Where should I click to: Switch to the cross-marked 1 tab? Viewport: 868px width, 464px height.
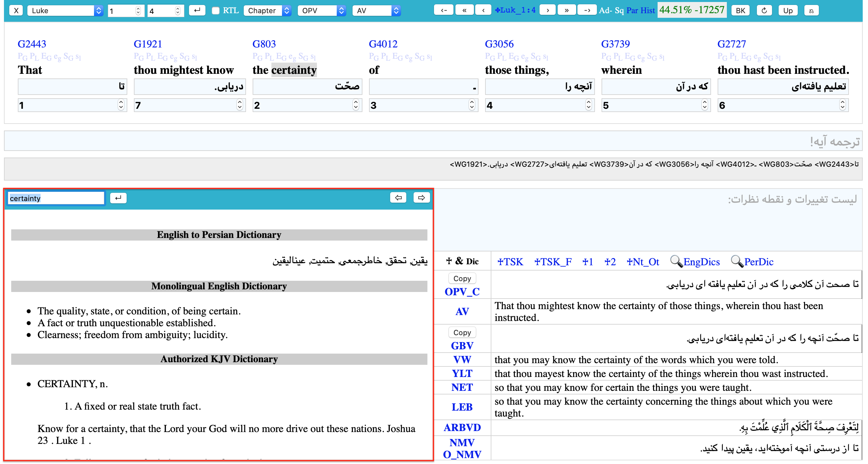(588, 262)
